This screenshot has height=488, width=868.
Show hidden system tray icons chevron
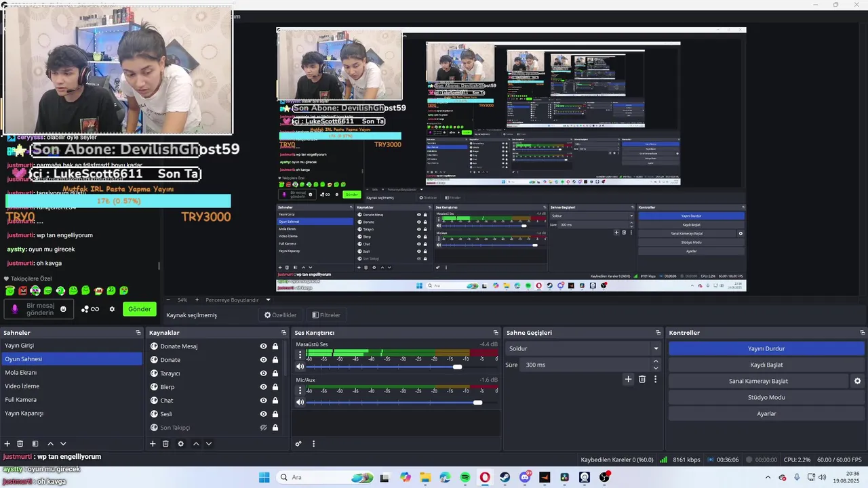coord(768,477)
